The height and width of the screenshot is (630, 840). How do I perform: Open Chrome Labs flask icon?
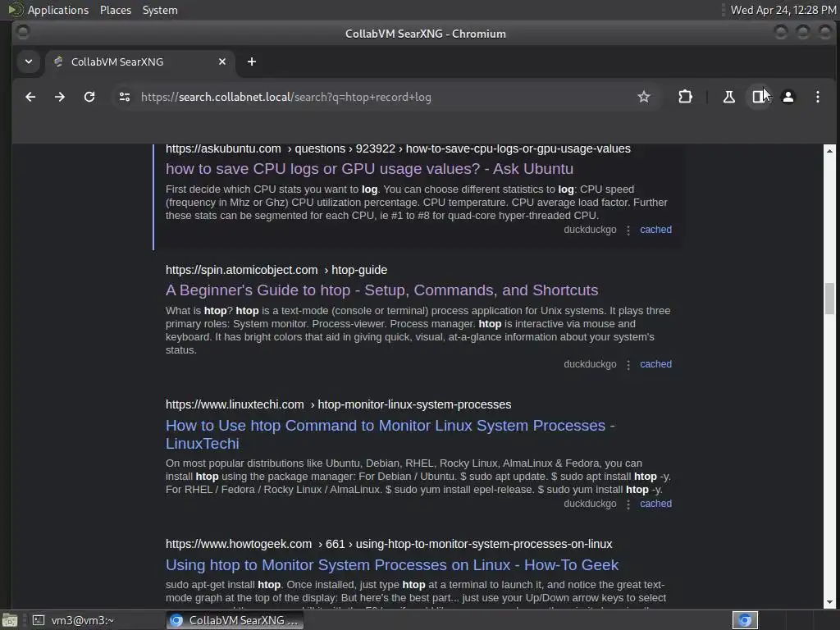point(728,97)
